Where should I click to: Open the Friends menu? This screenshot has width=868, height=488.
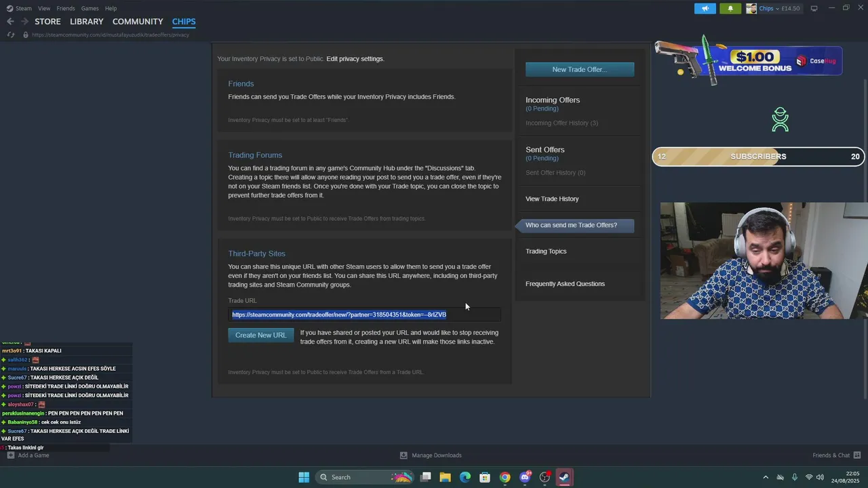pyautogui.click(x=66, y=8)
